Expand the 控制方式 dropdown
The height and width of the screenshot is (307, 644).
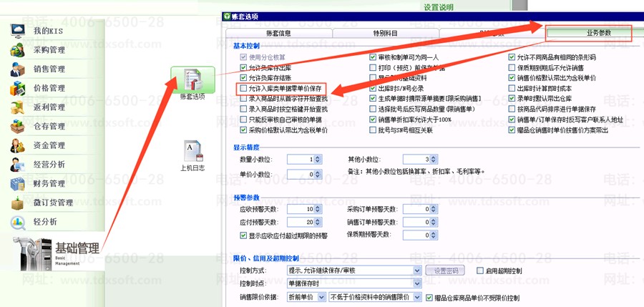point(416,271)
